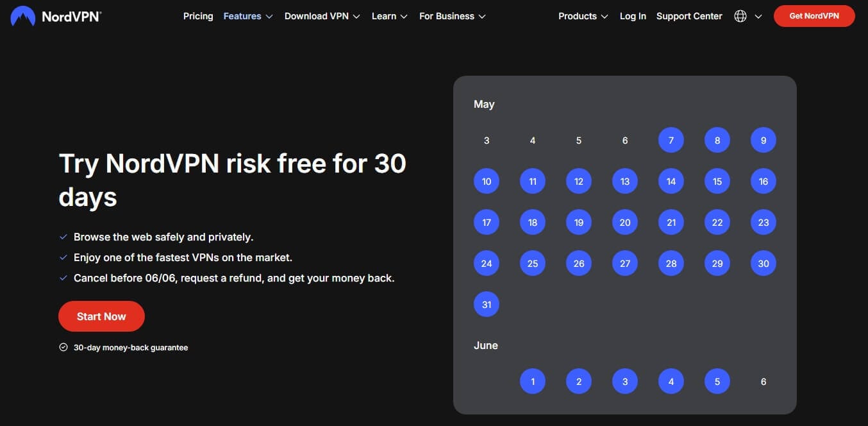
Task: Select highlighted June 1 circle
Action: [x=533, y=381]
